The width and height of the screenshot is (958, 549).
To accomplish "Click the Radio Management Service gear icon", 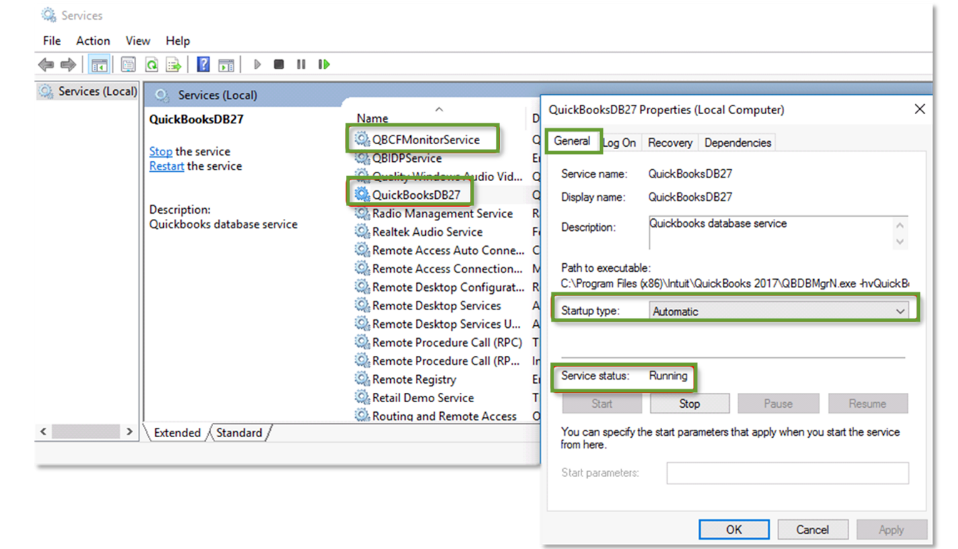I will 362,213.
